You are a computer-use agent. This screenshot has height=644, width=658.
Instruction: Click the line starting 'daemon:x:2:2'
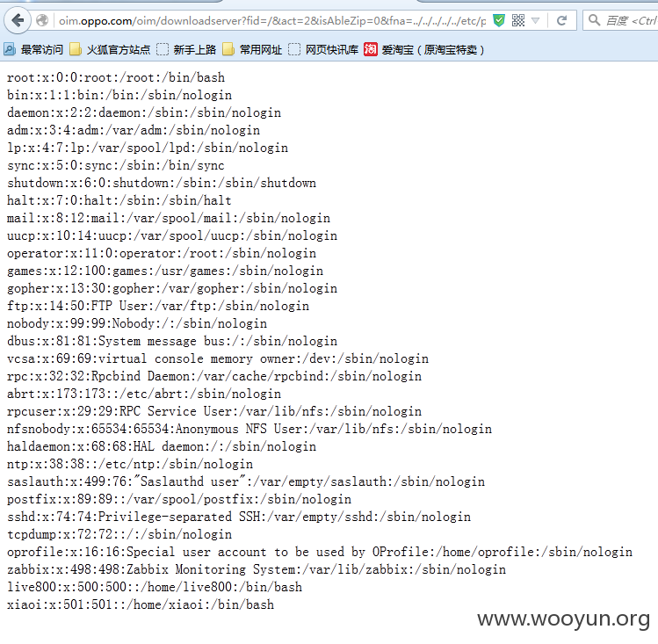[x=144, y=112]
